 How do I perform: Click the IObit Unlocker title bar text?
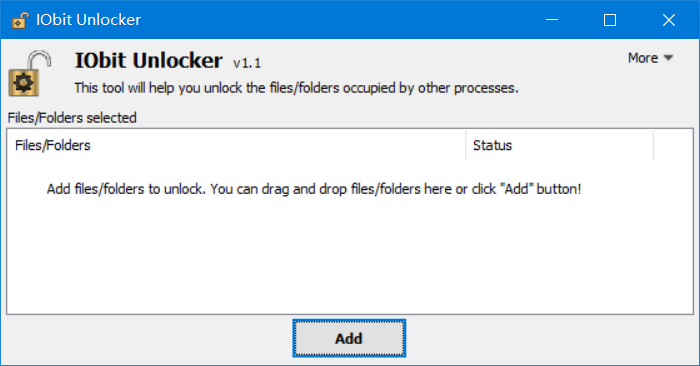click(x=88, y=20)
